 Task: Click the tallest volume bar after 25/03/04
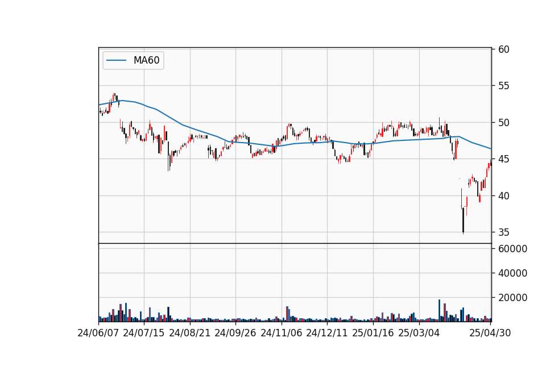point(440,310)
